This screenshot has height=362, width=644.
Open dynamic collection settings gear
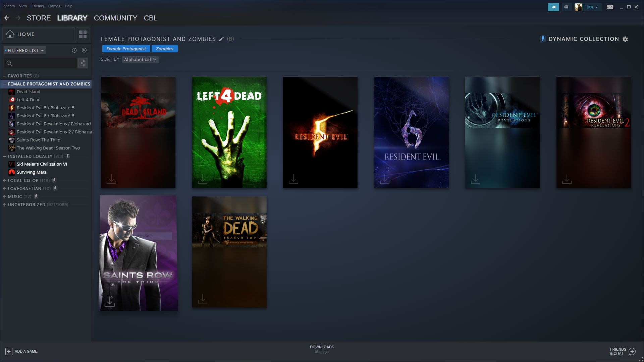pyautogui.click(x=625, y=39)
